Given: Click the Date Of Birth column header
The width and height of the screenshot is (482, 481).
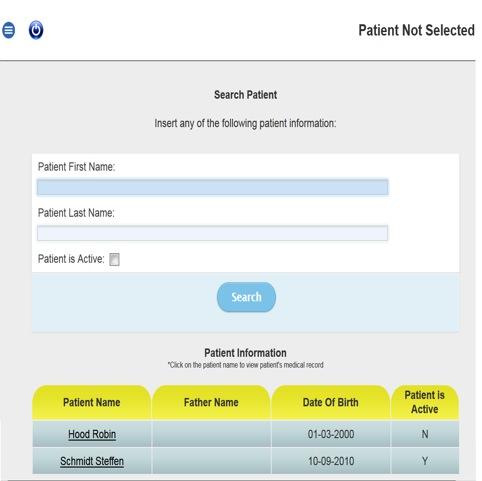Looking at the screenshot, I should tap(331, 402).
